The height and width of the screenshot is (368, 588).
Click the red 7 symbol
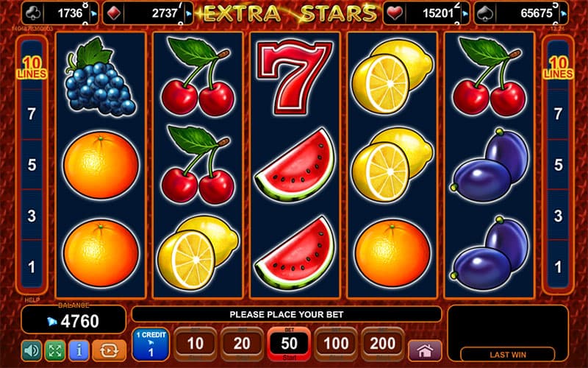(x=295, y=77)
